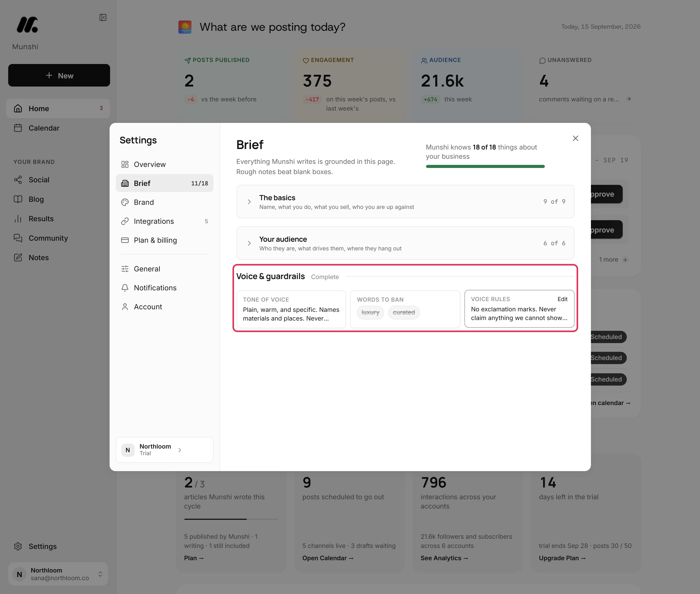Click the Notes pencil icon
Viewport: 700px width, 594px height.
click(18, 258)
